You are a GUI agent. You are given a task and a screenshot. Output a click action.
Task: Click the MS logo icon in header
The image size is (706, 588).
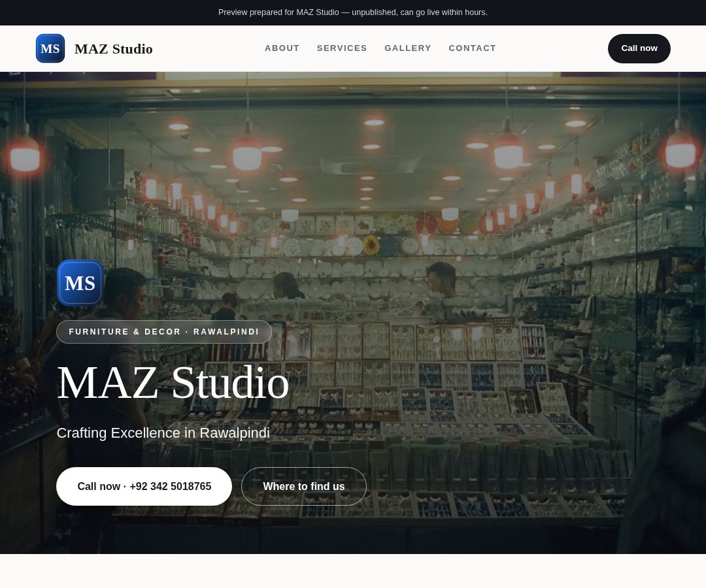point(50,48)
